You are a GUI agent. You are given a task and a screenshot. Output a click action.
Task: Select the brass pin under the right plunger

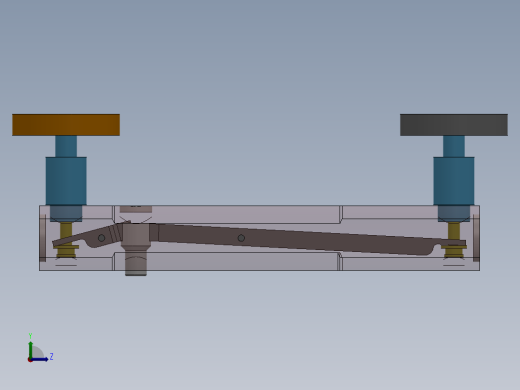point(454,240)
